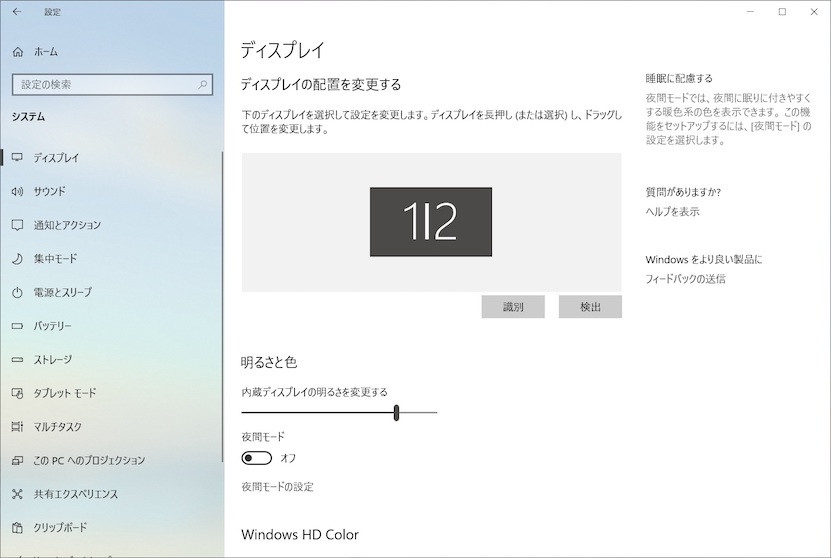Click the brightness slider handle
This screenshot has height=558, width=831.
click(x=396, y=412)
